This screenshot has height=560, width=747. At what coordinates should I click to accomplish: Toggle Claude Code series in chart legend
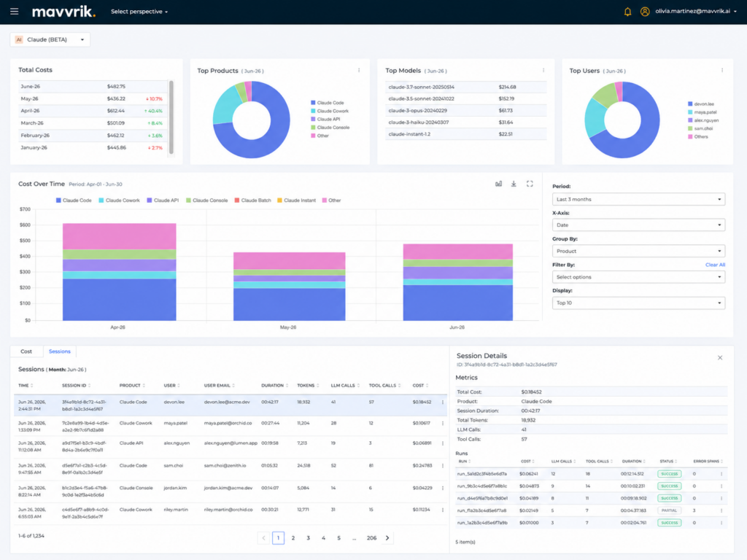[74, 201]
